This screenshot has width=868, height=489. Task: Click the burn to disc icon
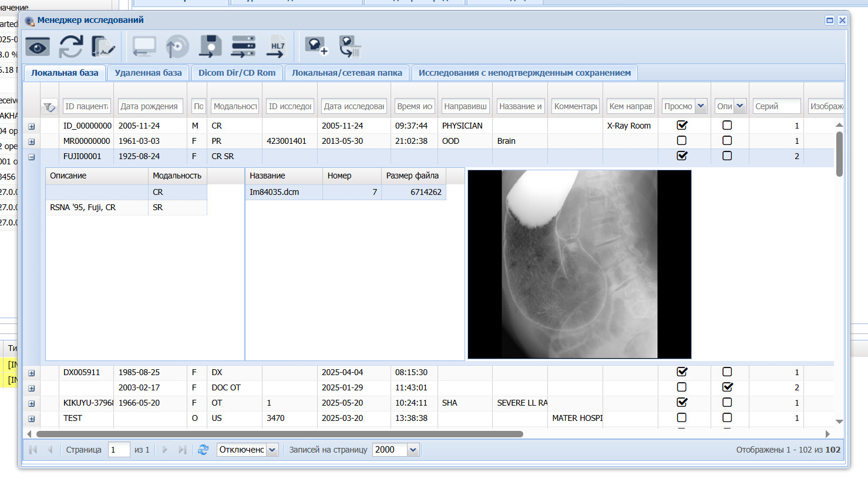(x=177, y=47)
